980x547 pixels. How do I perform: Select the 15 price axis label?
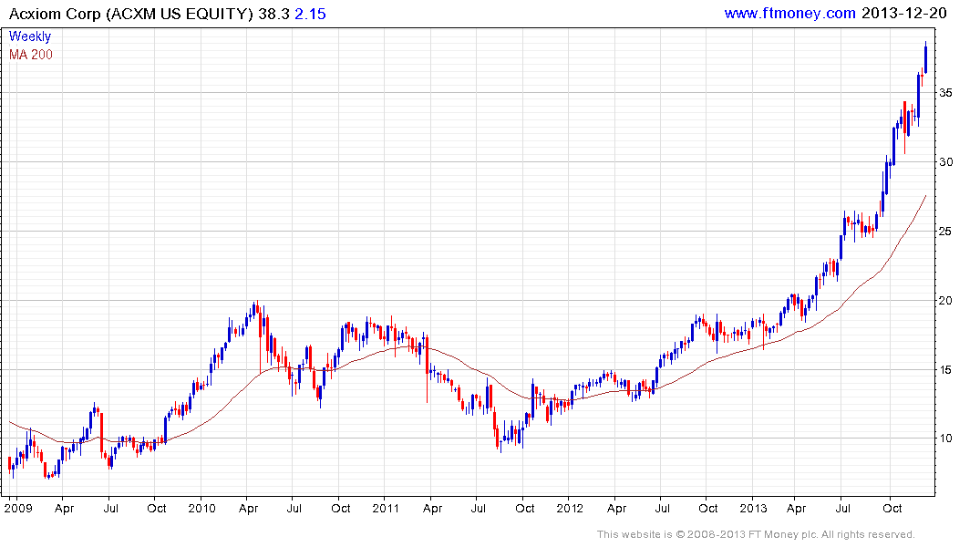945,370
